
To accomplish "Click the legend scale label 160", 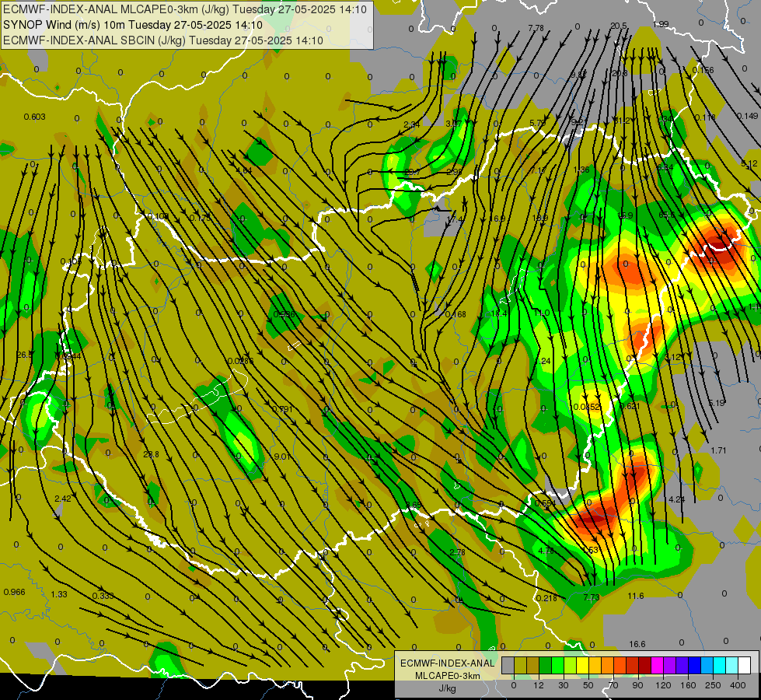I will coord(688,685).
